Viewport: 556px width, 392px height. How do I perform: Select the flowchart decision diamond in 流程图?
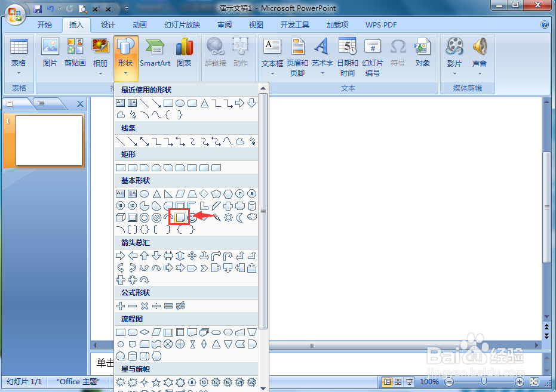tap(145, 332)
